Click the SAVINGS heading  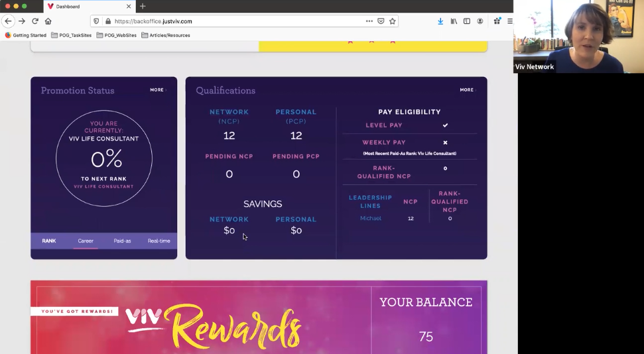click(x=263, y=204)
